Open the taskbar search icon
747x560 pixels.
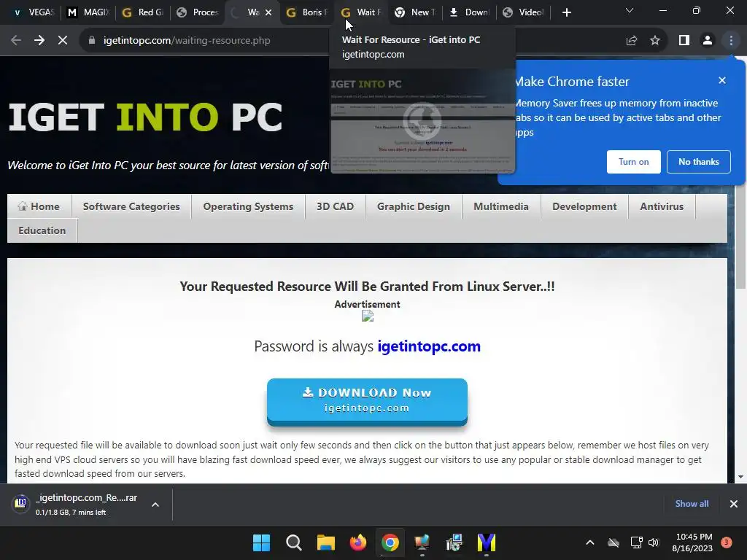(293, 542)
